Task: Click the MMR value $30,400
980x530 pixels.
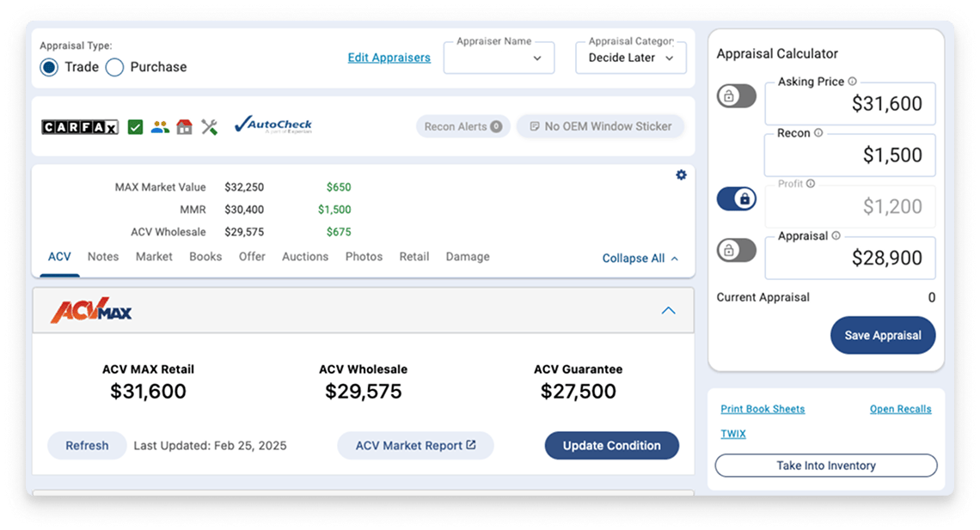Action: (x=244, y=210)
